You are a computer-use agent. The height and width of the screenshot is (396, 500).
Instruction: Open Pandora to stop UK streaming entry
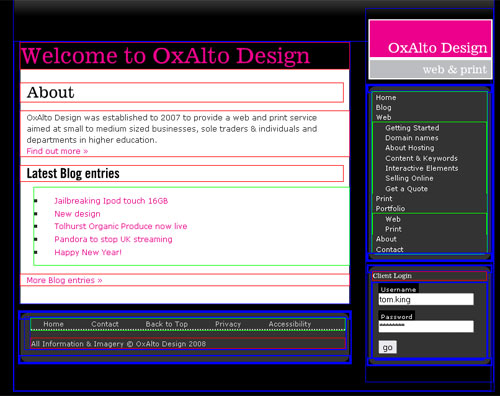click(x=113, y=239)
